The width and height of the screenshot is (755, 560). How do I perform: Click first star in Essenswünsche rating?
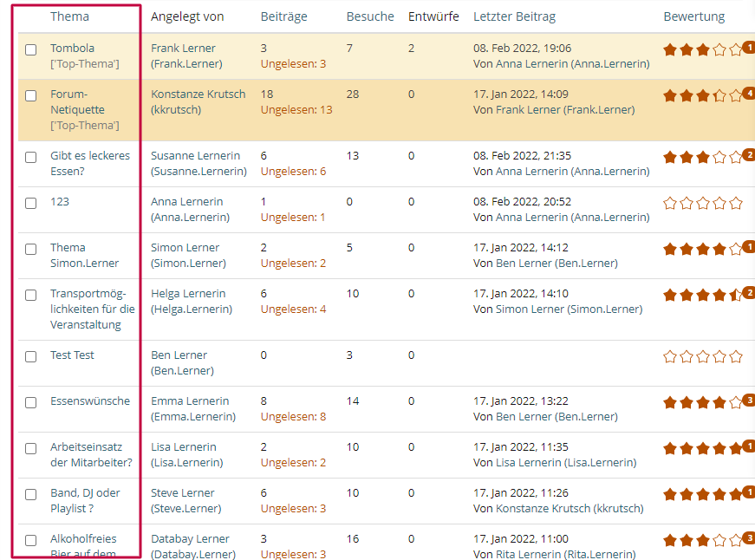pos(670,402)
